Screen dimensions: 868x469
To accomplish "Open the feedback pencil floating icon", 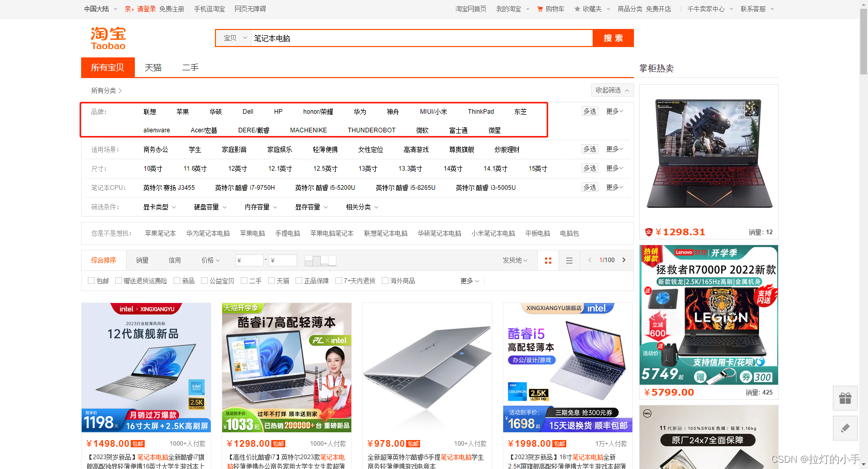I will click(845, 428).
